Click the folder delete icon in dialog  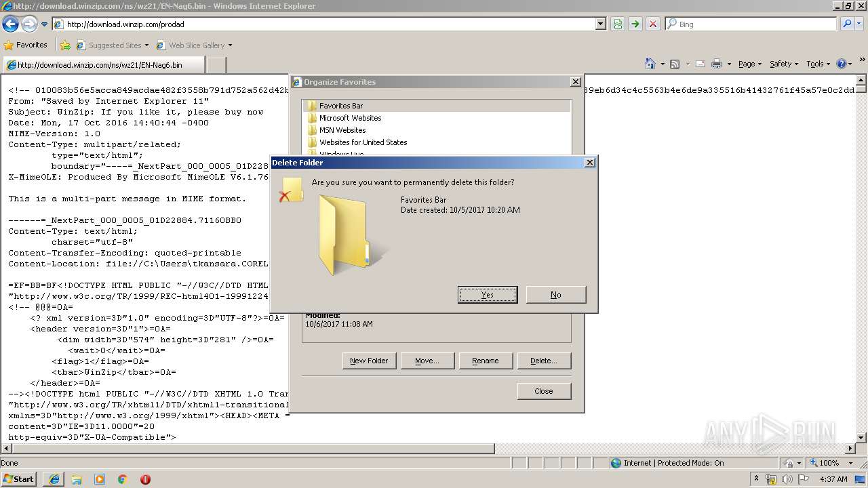(291, 190)
